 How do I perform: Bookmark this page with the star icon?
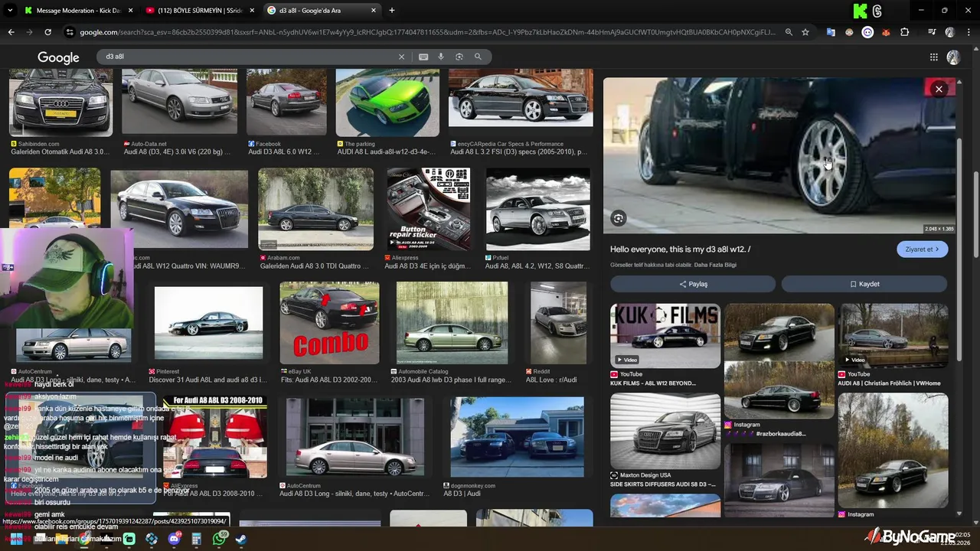tap(805, 32)
